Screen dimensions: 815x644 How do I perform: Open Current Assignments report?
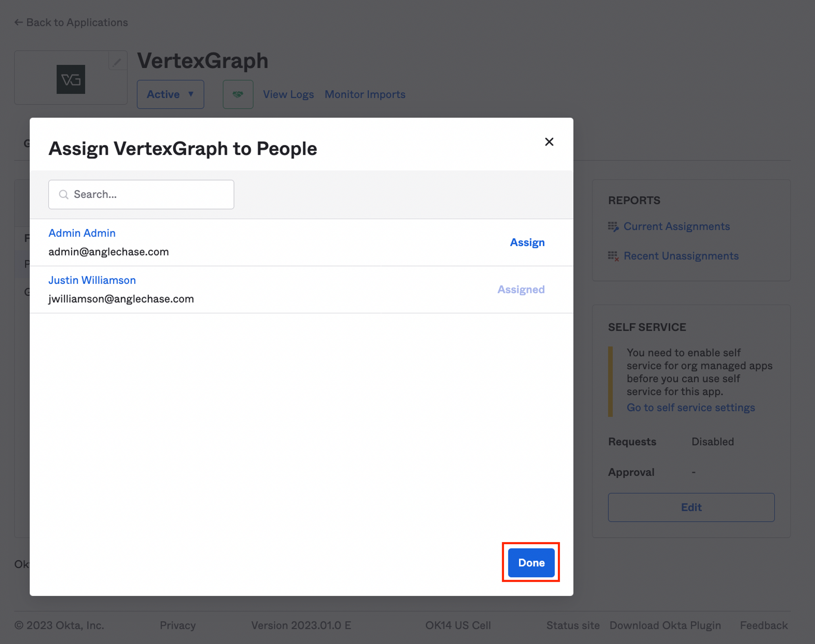click(676, 226)
